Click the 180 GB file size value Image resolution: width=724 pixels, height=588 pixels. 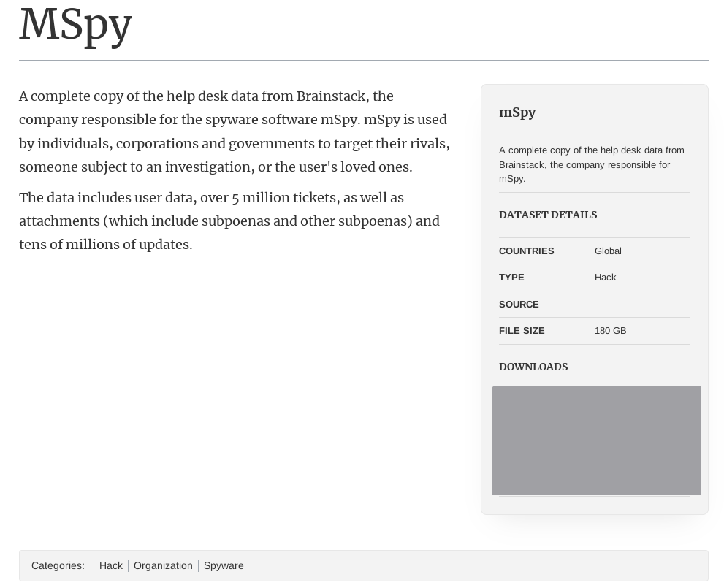(611, 330)
